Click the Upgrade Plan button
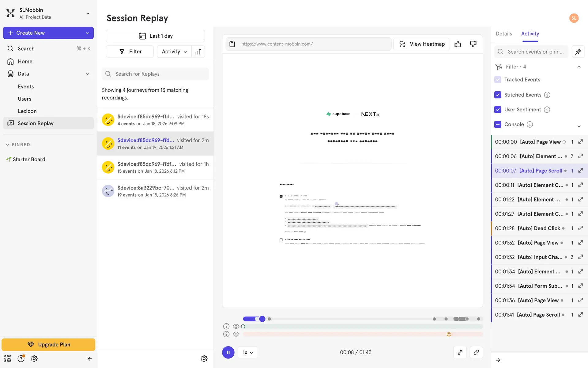This screenshot has height=368, width=588. [48, 344]
